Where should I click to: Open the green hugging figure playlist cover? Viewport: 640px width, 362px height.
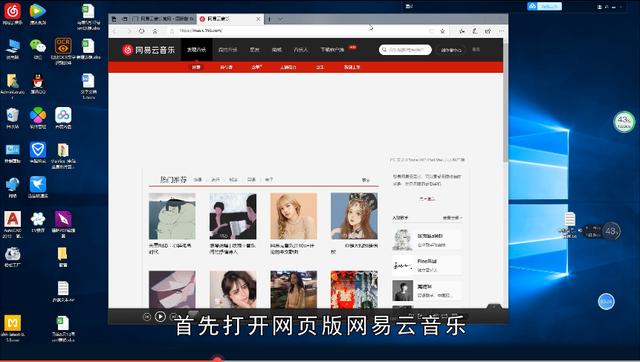(172, 216)
